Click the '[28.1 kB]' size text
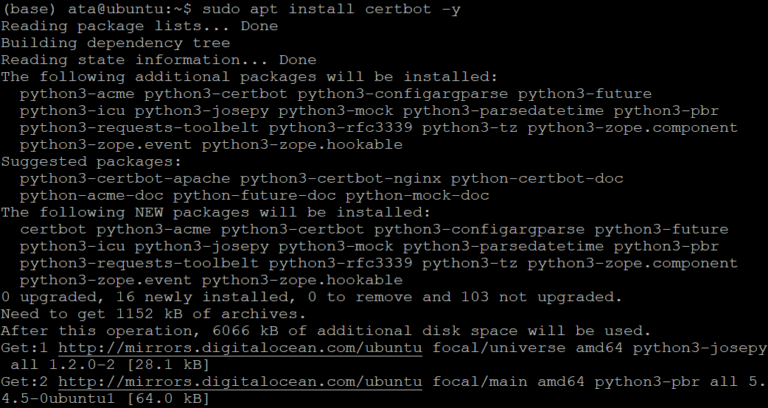768x408 pixels. 168,365
